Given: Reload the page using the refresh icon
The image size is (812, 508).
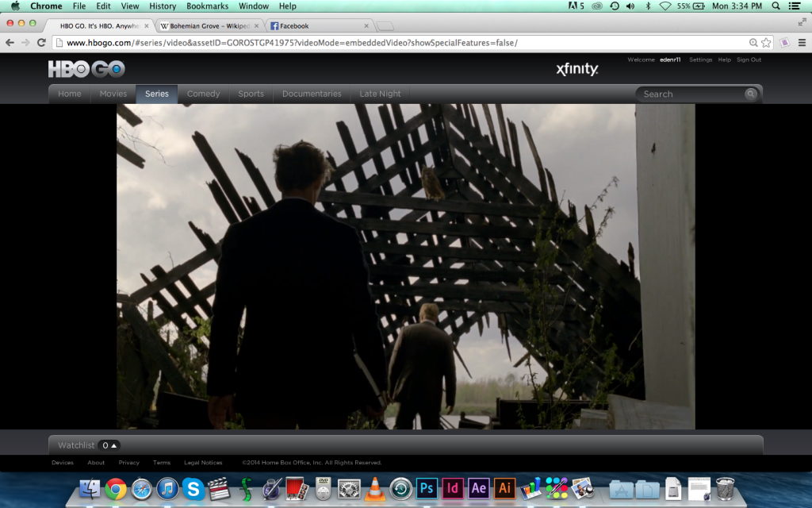Looking at the screenshot, I should (41, 42).
